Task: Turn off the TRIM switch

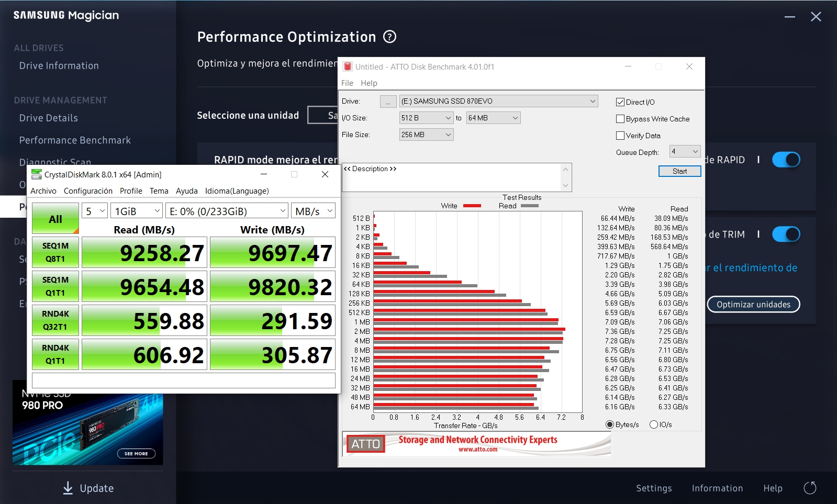Action: pos(786,234)
